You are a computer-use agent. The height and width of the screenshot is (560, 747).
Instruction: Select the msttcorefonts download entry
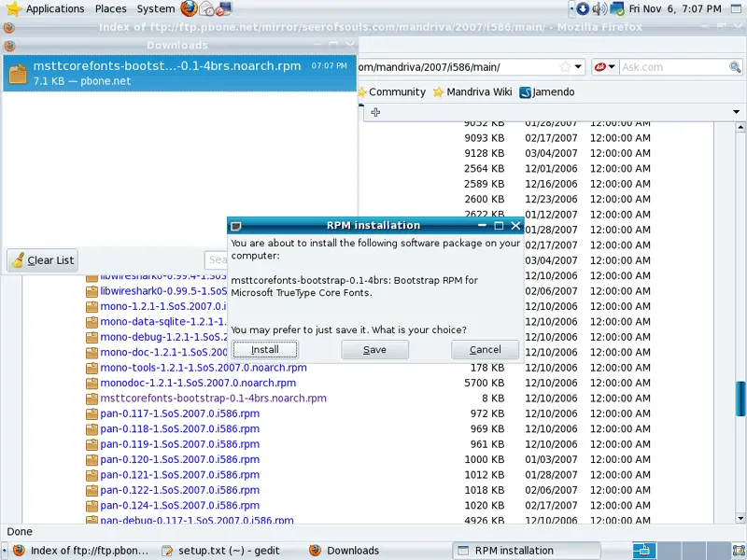click(179, 74)
